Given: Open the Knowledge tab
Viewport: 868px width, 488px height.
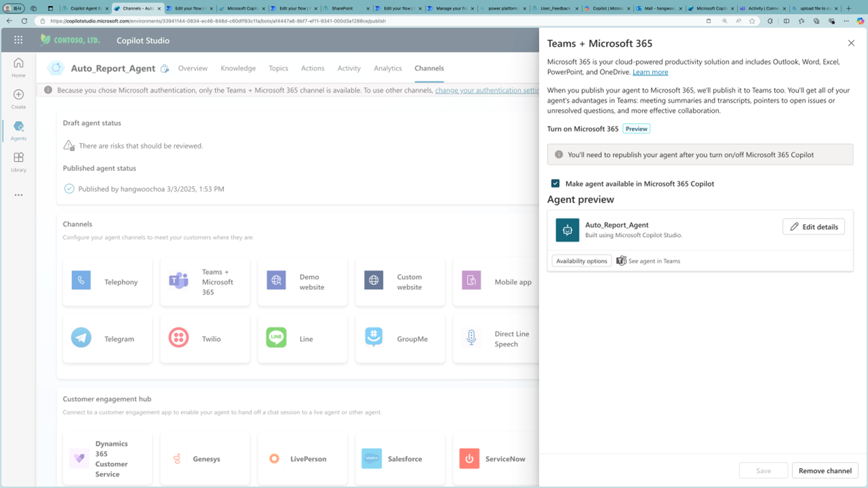Looking at the screenshot, I should [238, 68].
